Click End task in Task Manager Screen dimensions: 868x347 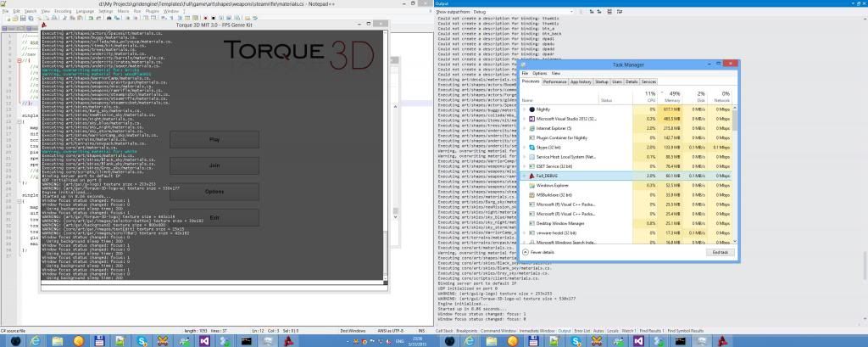720,253
